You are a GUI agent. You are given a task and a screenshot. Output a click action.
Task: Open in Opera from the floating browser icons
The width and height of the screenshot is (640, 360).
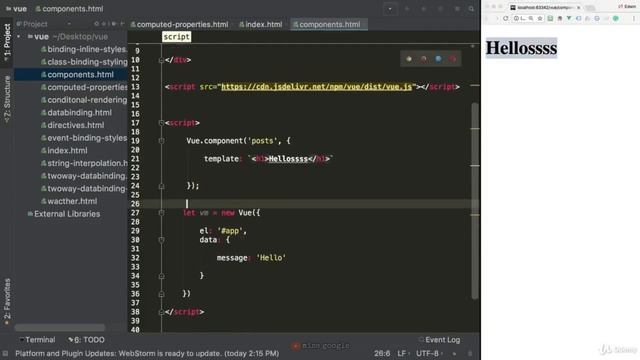click(x=453, y=59)
